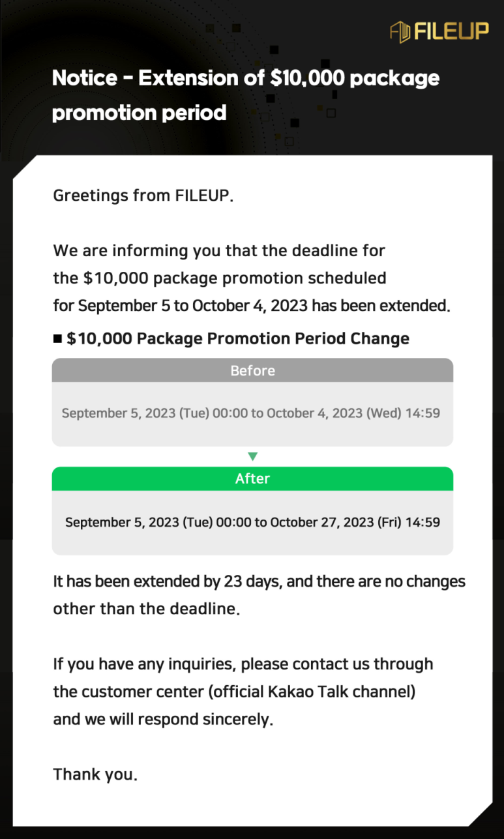This screenshot has height=839, width=504.
Task: Select the new period ending October 27
Action: (x=252, y=522)
